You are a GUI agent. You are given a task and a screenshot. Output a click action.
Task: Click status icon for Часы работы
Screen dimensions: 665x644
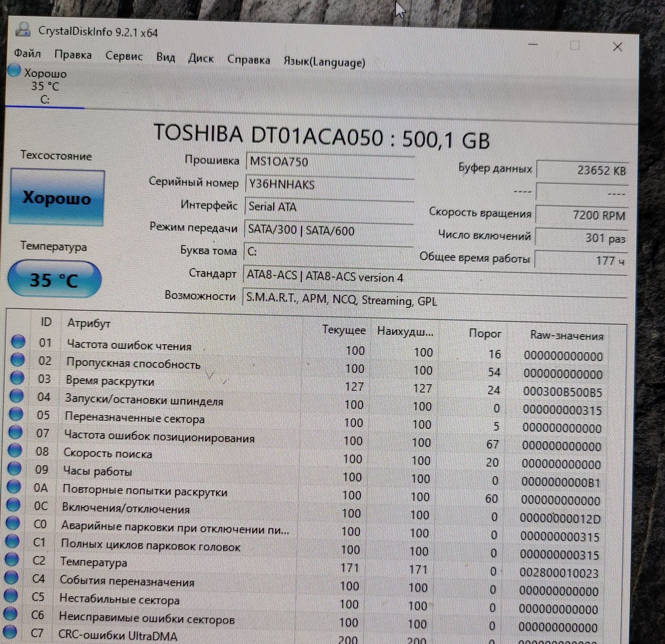(x=15, y=468)
